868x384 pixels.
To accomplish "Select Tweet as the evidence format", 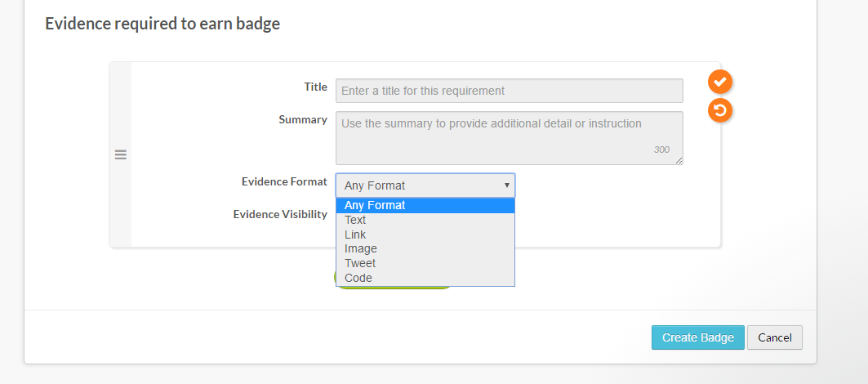I will [x=425, y=263].
